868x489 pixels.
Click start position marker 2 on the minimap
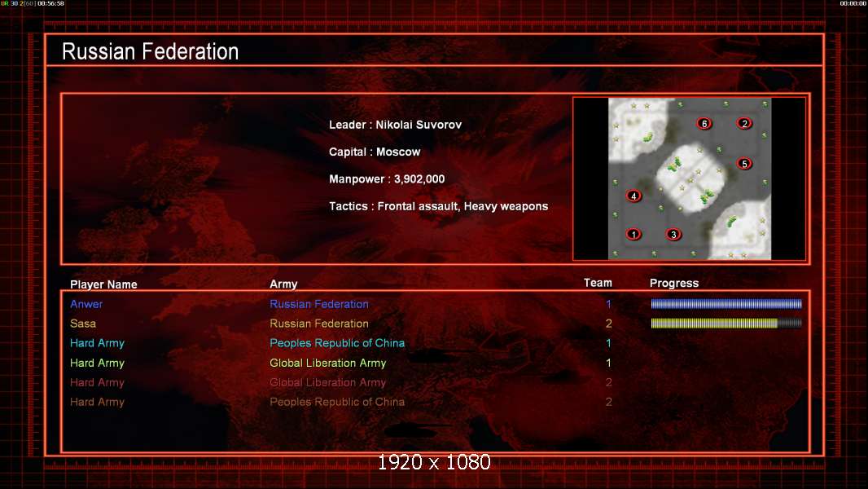744,124
